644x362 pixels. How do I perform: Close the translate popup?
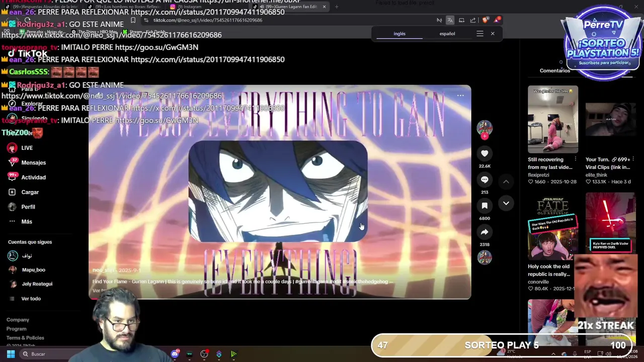coord(493,34)
